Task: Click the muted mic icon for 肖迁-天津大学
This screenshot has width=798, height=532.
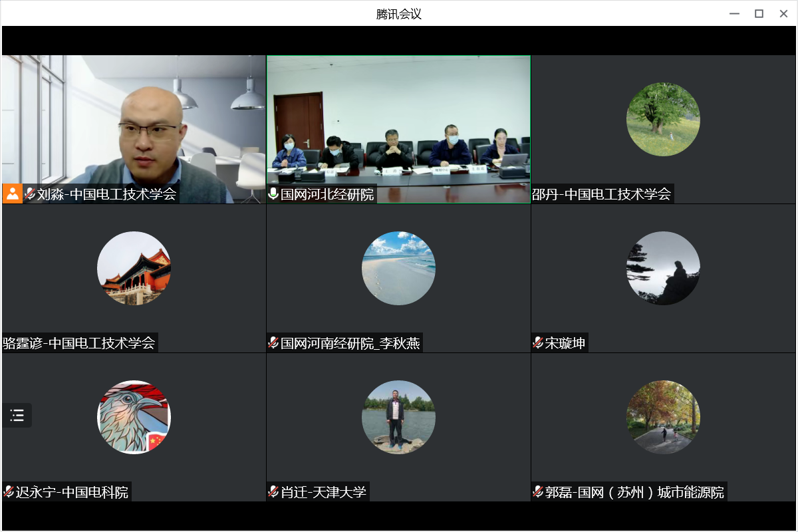Action: [x=273, y=492]
